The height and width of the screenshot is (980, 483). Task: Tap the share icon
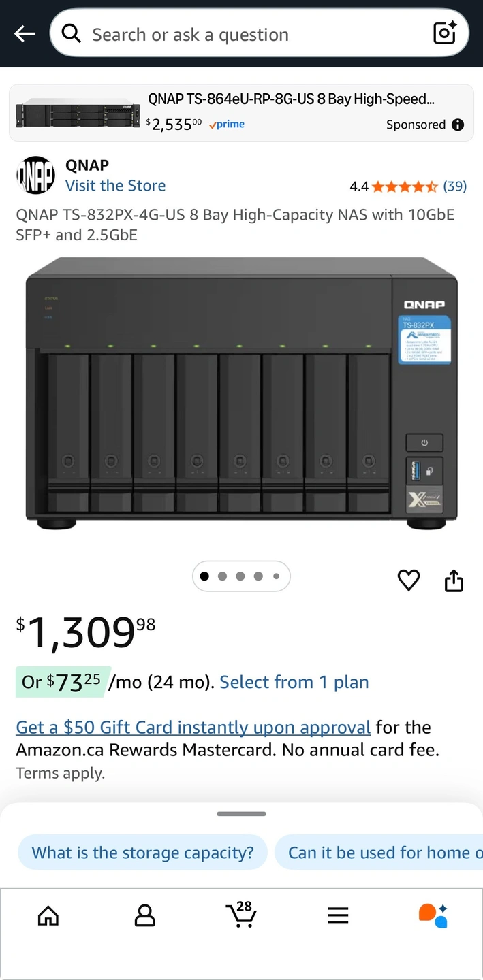point(454,581)
